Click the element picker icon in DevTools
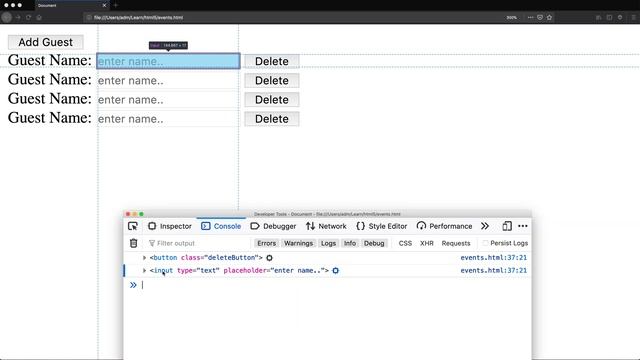 coord(133,226)
